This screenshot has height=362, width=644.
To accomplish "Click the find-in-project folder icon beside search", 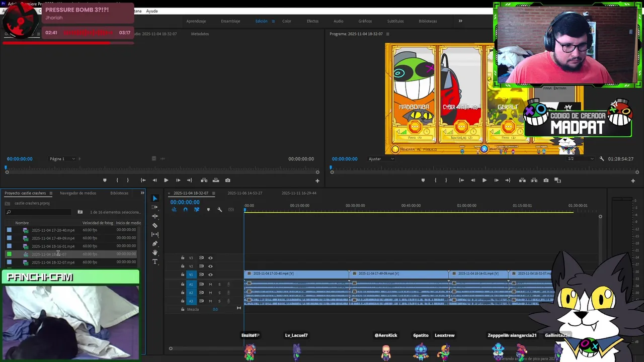I will pos(80,212).
